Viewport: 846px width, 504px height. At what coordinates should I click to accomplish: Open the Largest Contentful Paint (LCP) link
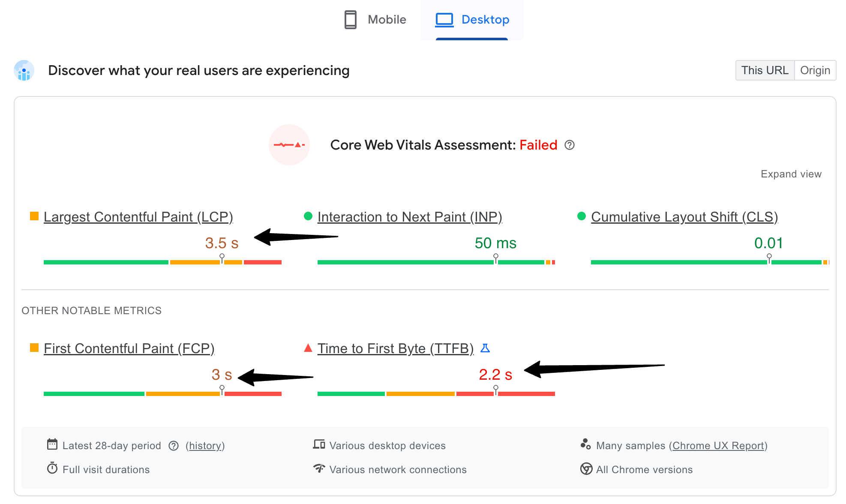point(138,217)
